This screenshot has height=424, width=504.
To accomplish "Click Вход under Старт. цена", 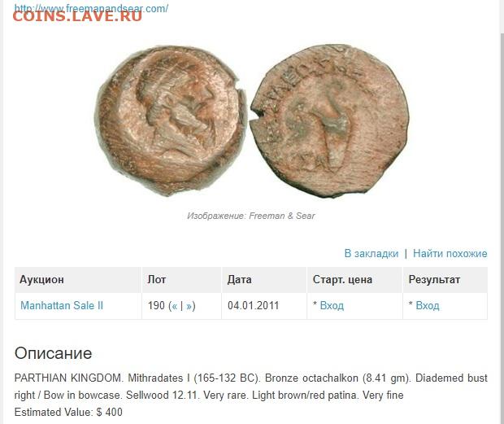I will [332, 305].
